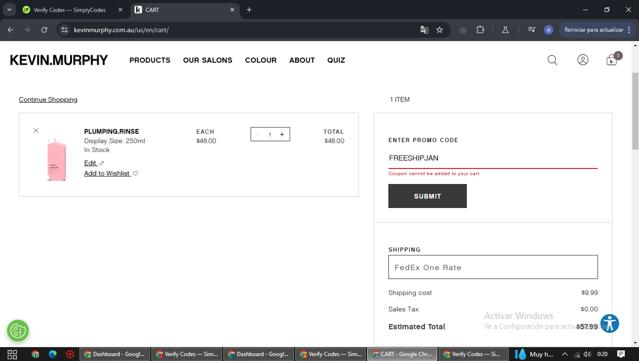Open a new browser tab
Viewport: 639px width, 361px height.
pos(249,10)
